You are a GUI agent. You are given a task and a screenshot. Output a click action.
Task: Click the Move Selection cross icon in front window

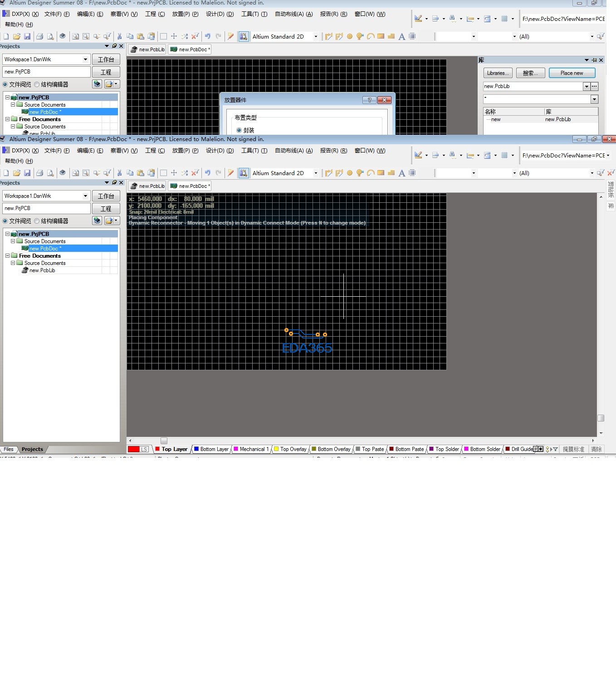click(x=174, y=173)
